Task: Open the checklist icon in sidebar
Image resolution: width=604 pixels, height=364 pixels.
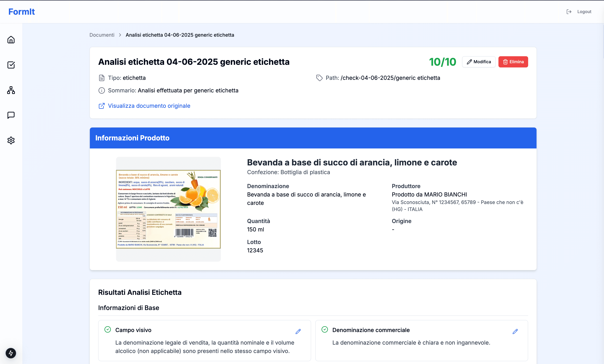Action: pos(11,65)
